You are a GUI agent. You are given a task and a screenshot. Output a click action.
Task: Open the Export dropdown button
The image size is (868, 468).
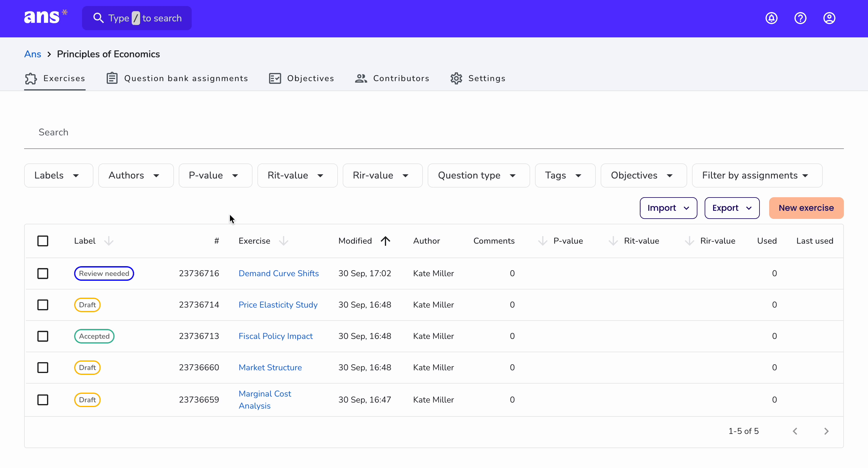coord(732,208)
